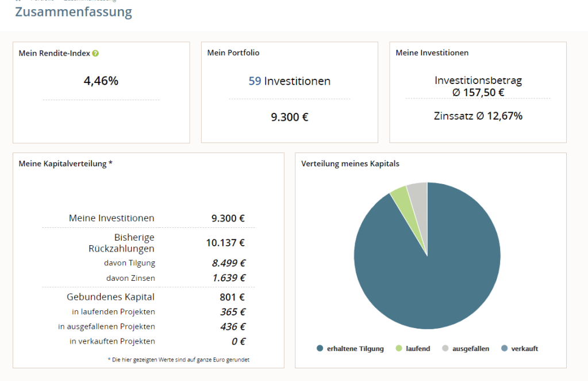Toggle the "verkauft" legend label
Viewport: 588px width, 381px height.
click(x=525, y=349)
